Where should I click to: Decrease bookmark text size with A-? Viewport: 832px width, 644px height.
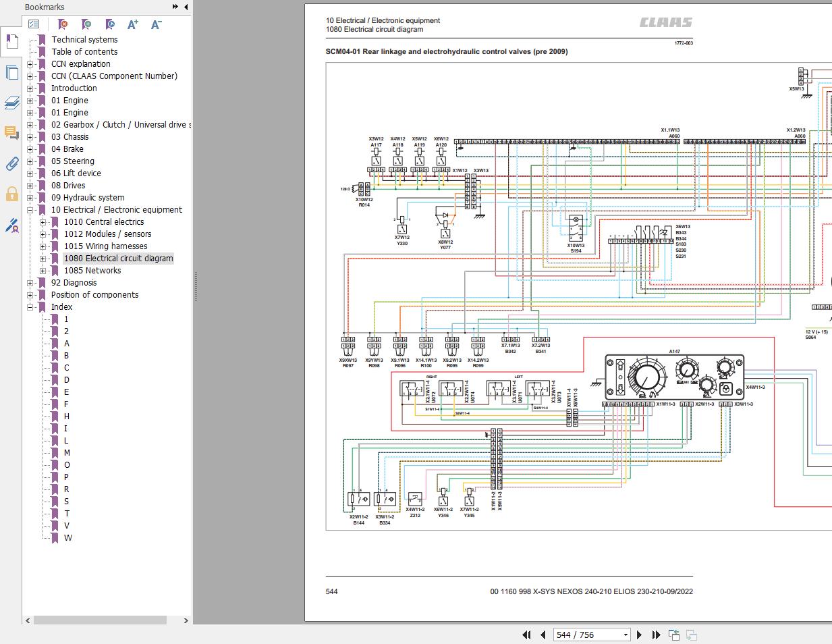156,24
